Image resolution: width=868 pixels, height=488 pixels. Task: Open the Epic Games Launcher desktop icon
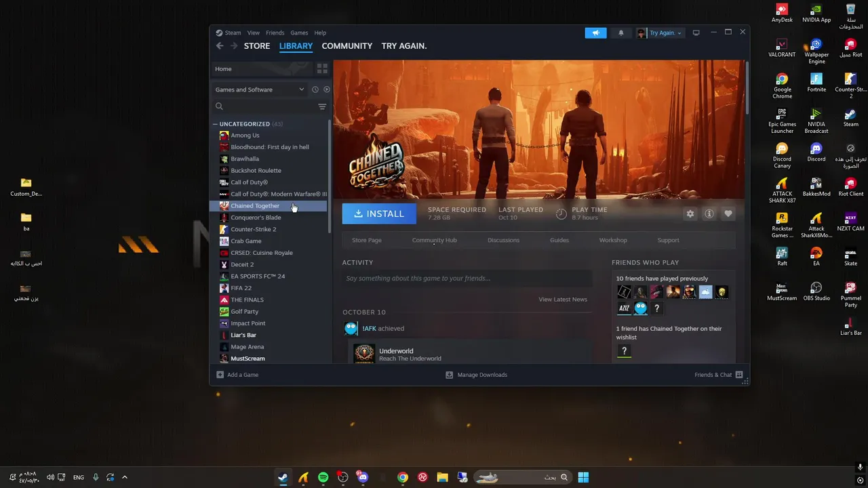point(782,121)
